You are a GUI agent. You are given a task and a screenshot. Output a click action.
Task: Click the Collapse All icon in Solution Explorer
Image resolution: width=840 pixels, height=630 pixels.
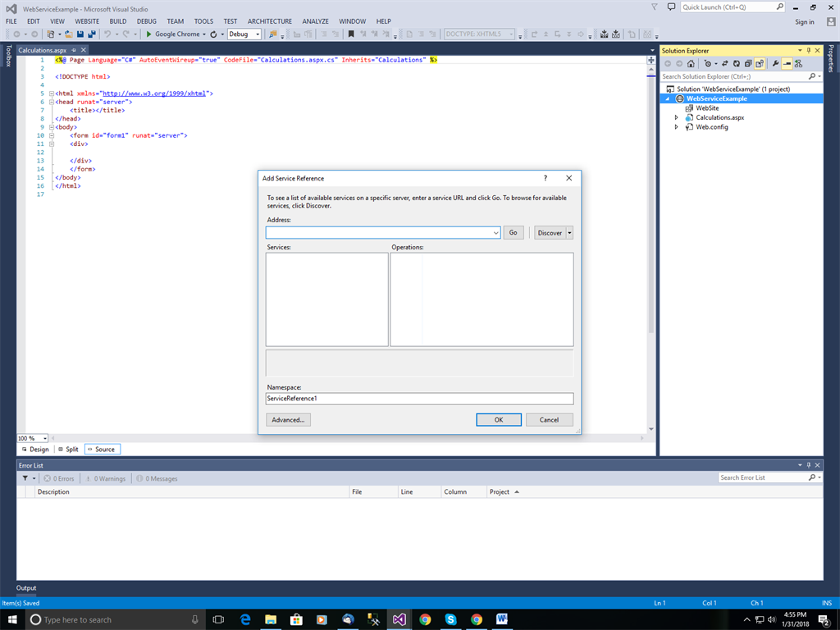748,64
